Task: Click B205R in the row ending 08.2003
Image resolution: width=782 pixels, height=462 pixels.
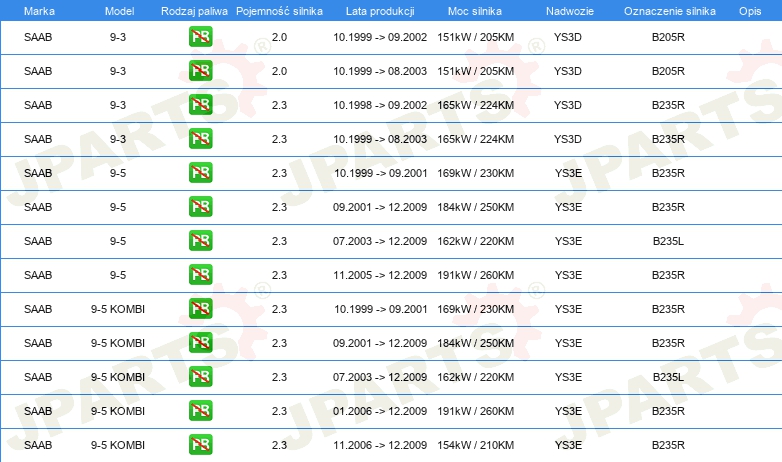Action: point(668,71)
